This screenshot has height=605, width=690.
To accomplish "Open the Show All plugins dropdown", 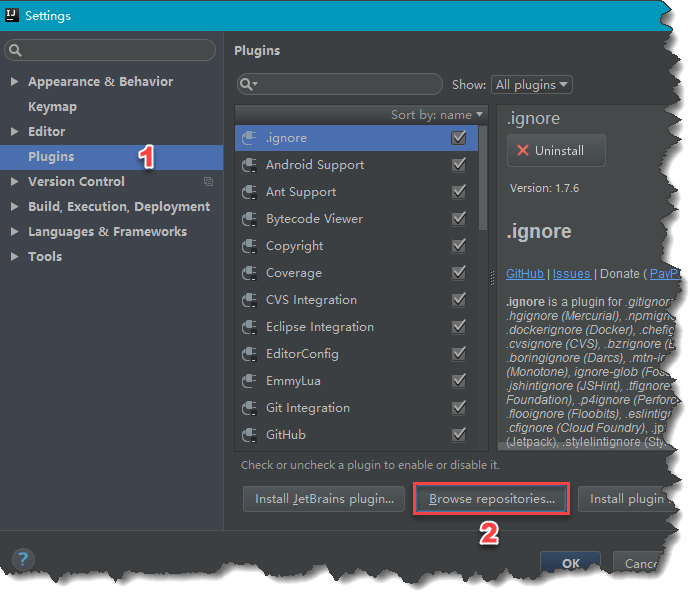I will 532,84.
